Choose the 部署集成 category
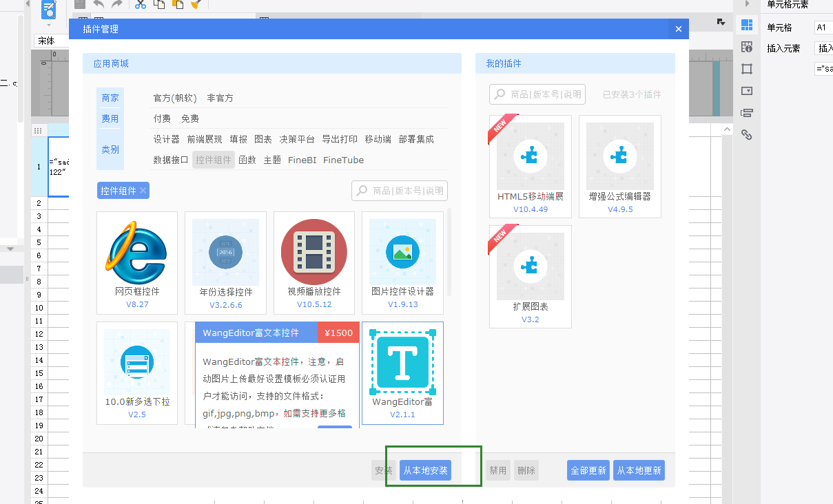 coord(416,139)
